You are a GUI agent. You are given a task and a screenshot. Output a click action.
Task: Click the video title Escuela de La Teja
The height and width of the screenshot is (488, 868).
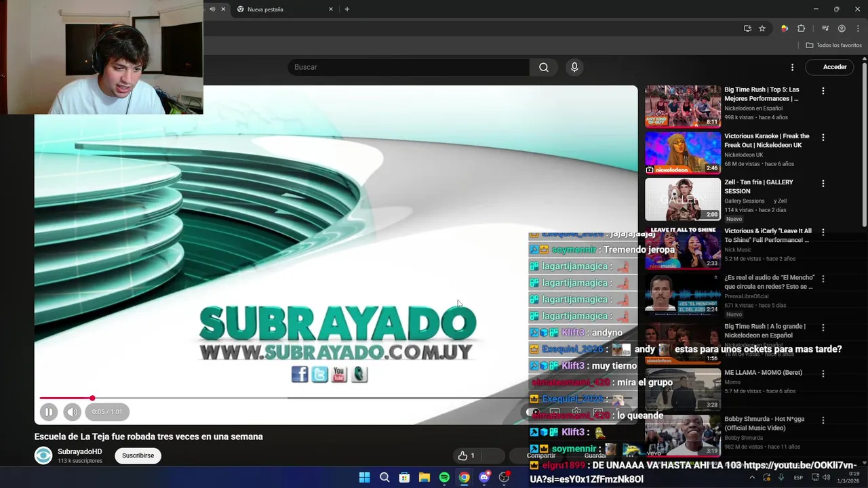point(149,436)
